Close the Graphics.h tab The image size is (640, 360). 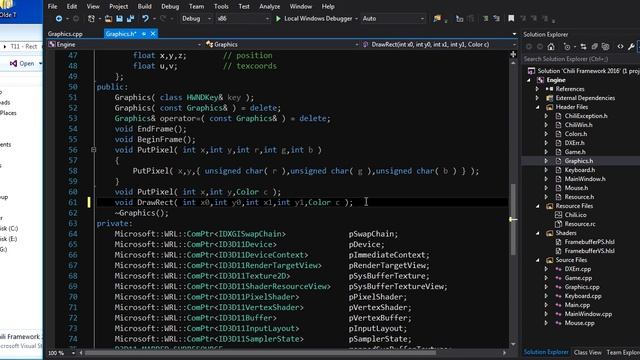(153, 34)
